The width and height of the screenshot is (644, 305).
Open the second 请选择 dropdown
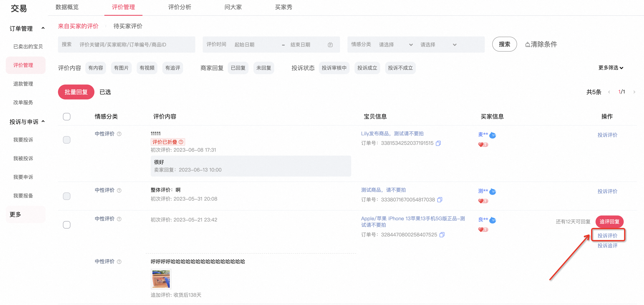438,45
